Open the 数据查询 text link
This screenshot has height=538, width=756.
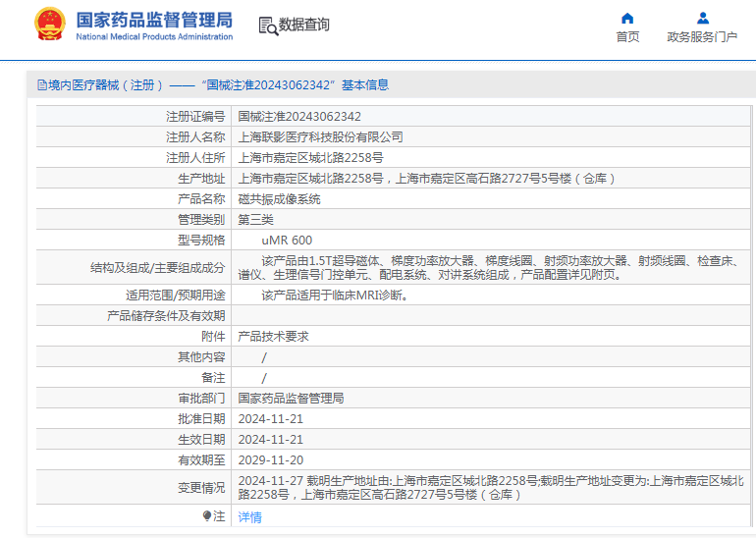[304, 26]
